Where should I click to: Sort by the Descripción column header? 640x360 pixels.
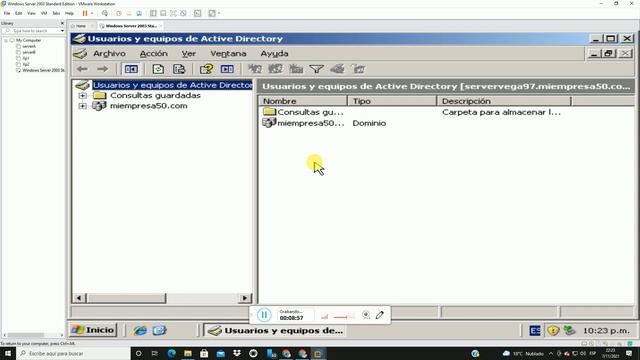[504, 101]
